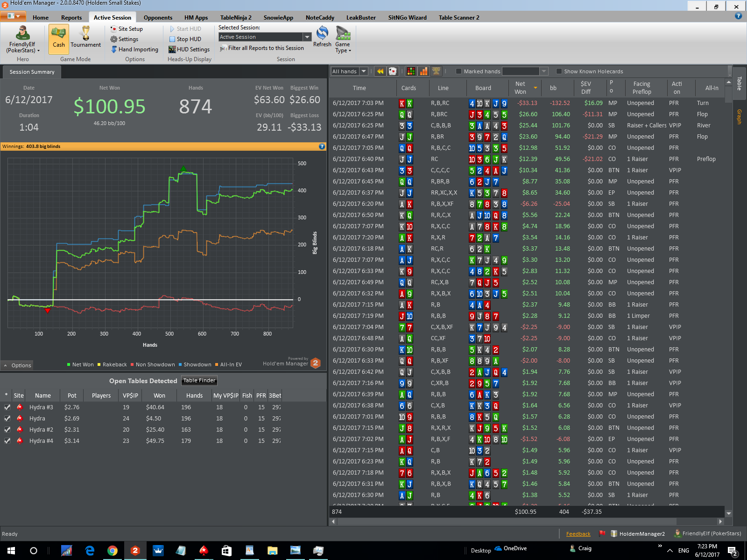Open help icon in top-right ribbon corner
Viewport: 747px width, 560px height.
point(738,16)
